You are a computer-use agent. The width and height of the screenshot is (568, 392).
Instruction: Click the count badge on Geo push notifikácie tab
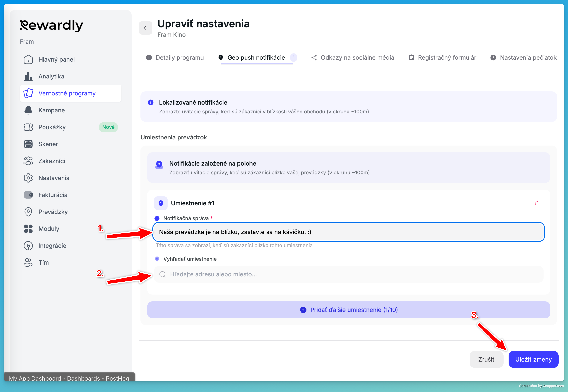(294, 57)
